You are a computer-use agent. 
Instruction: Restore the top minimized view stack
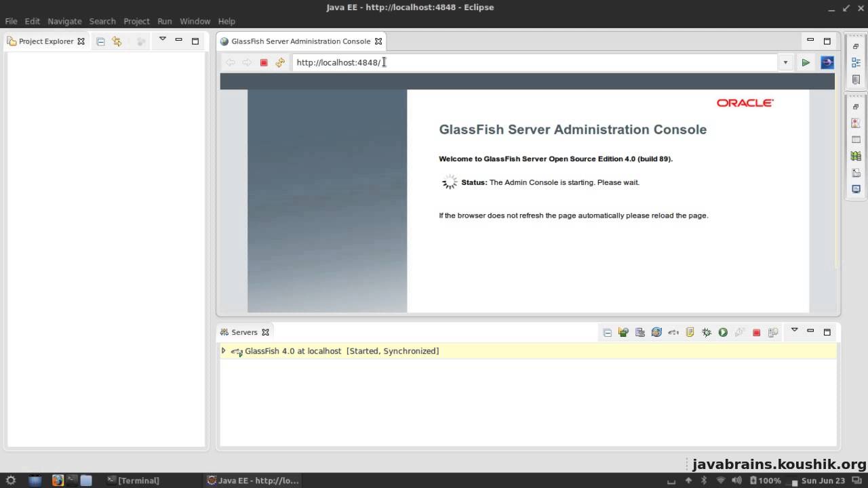point(856,47)
